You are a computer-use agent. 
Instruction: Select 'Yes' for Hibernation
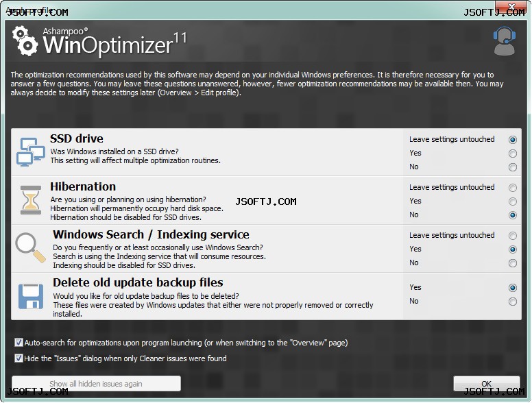[513, 201]
